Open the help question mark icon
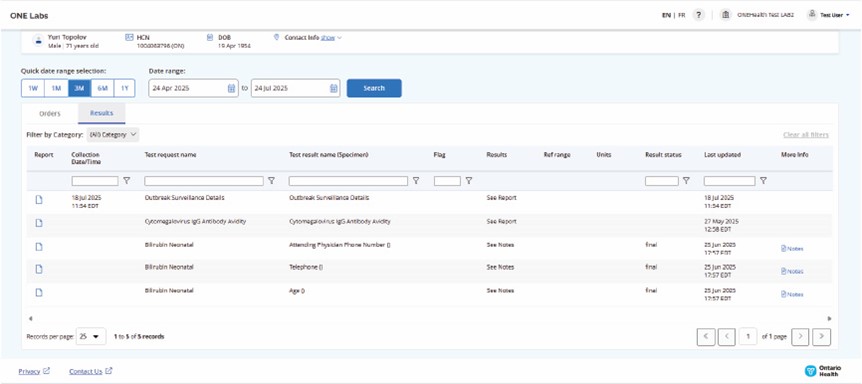 tap(698, 15)
